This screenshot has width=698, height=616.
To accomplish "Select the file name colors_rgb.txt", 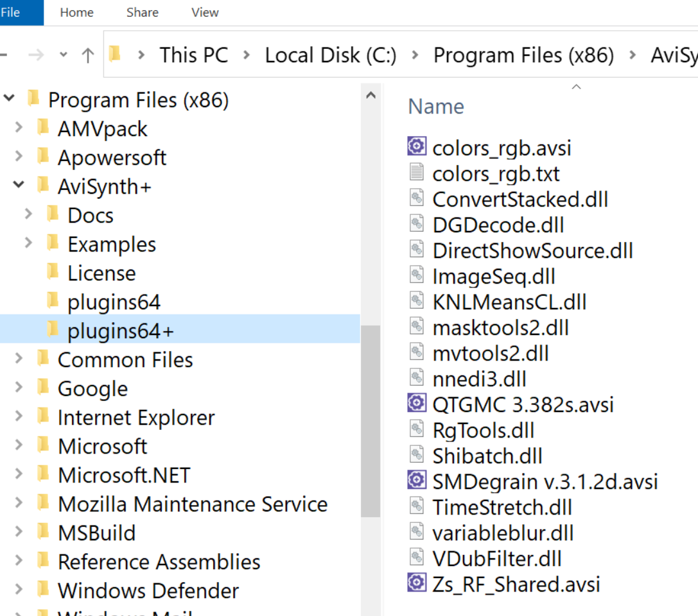I will point(496,174).
